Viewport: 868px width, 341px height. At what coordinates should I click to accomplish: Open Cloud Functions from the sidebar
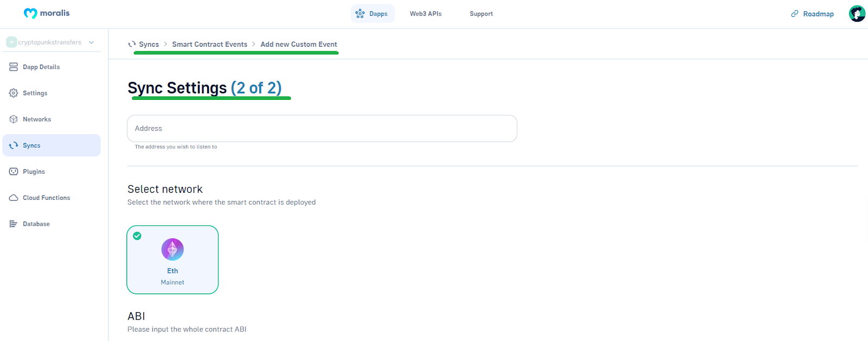coord(52,198)
